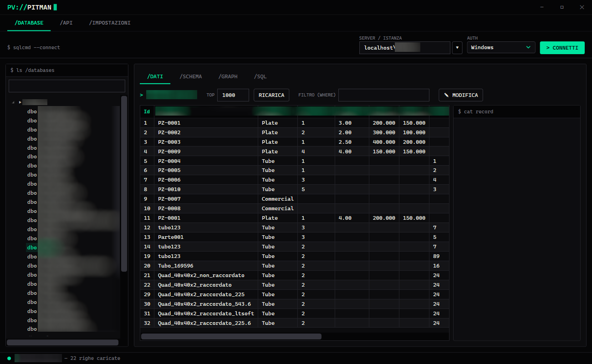
Task: Select the PZ-0004 cell
Action: (x=207, y=161)
